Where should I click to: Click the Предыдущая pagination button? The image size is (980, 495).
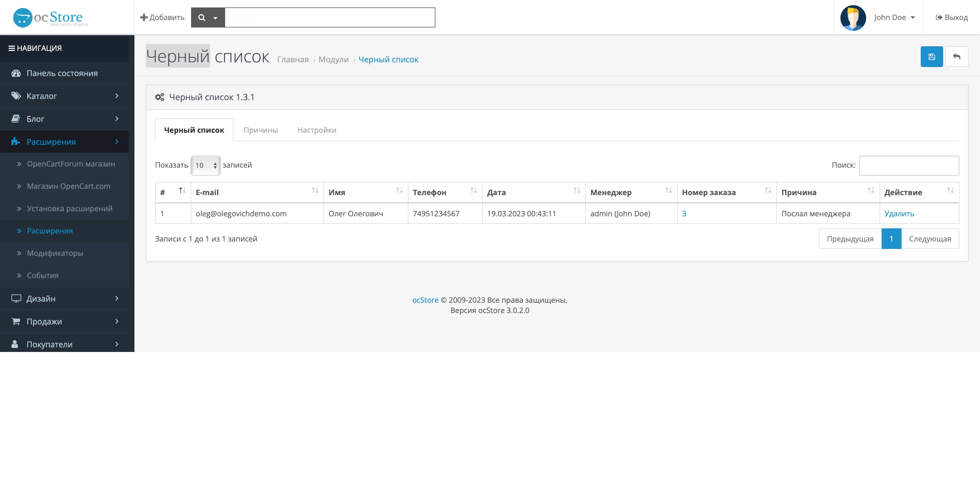pyautogui.click(x=850, y=239)
